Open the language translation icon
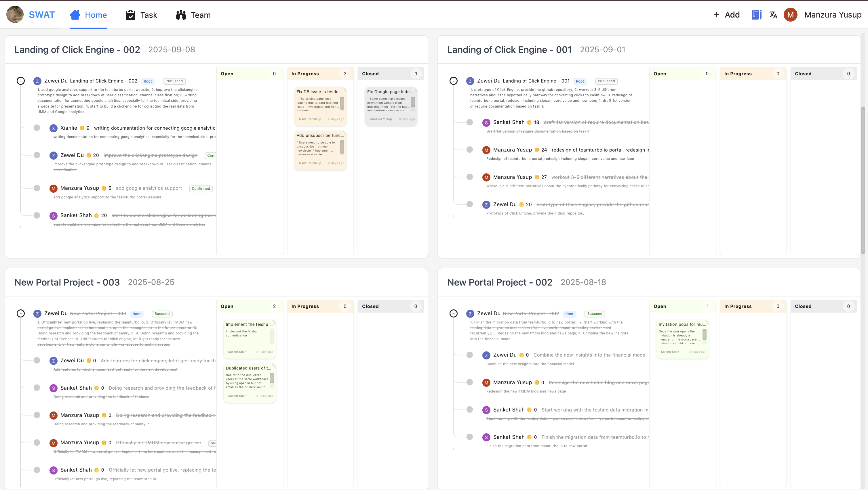868x490 pixels. pos(773,14)
